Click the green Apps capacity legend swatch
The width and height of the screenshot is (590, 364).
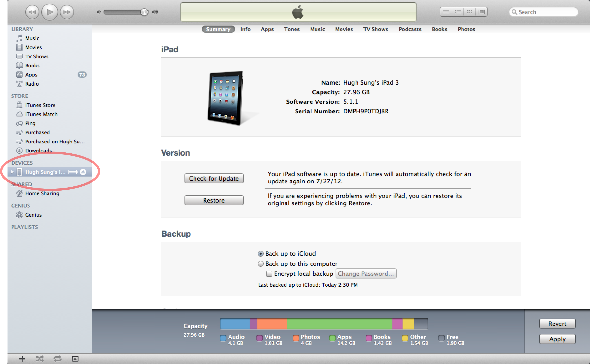click(332, 338)
